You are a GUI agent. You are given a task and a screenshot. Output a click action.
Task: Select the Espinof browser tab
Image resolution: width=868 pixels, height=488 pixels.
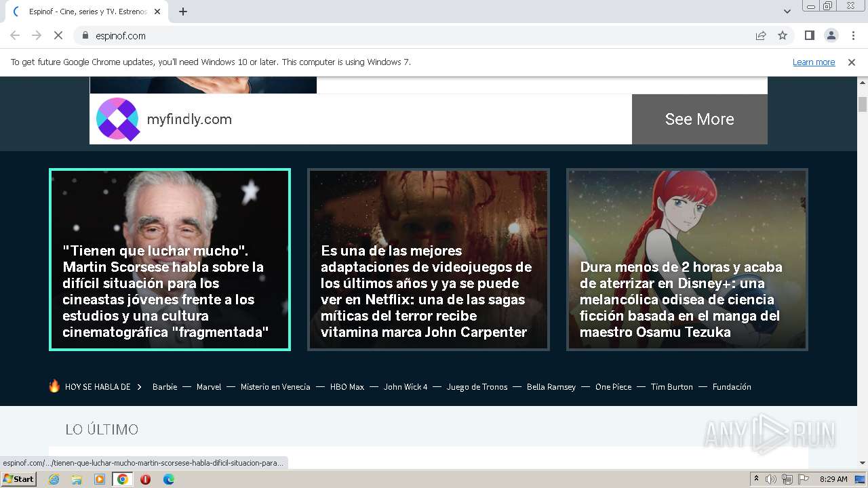pyautogui.click(x=86, y=12)
